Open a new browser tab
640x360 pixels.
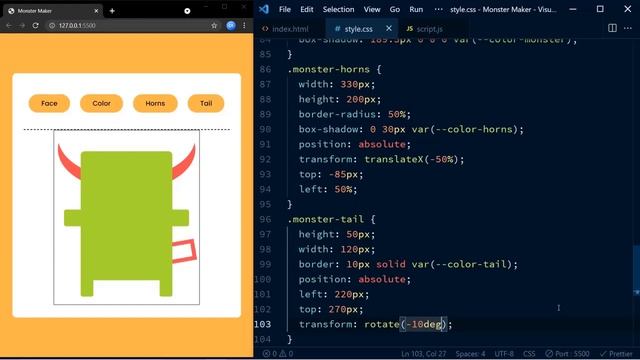pyautogui.click(x=112, y=11)
